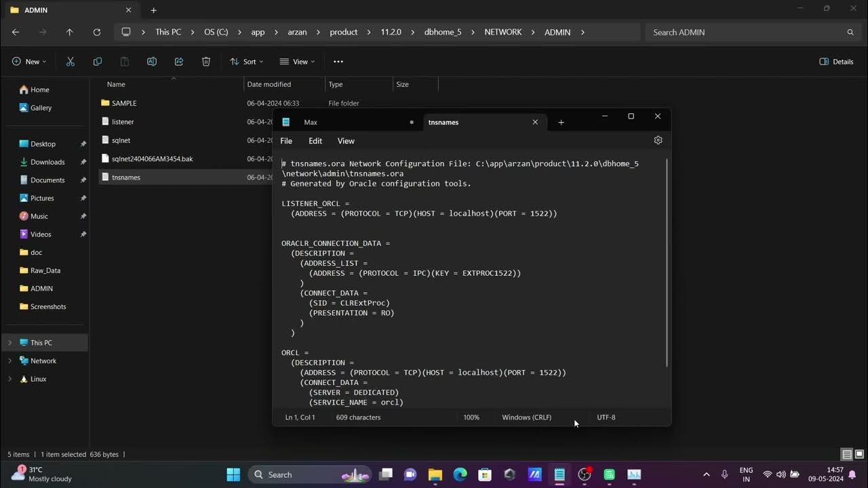Click product in the address breadcrumb
Screen dimensions: 868x488
[344, 32]
